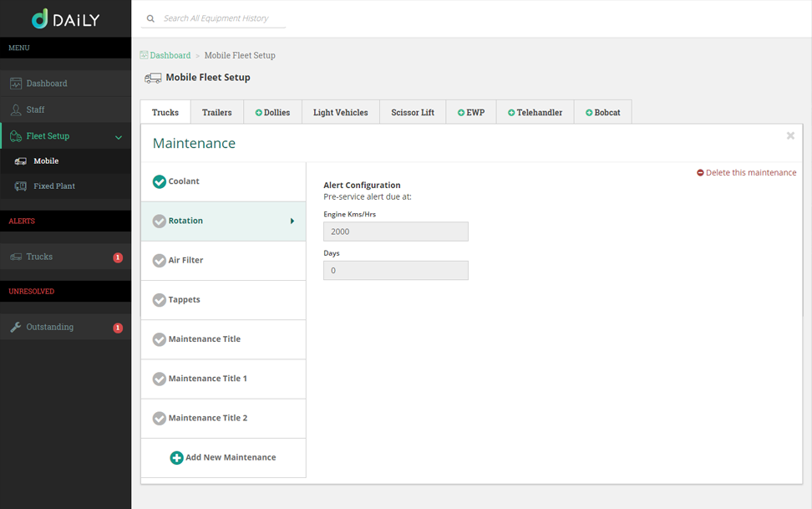Image resolution: width=812 pixels, height=509 pixels.
Task: Switch to the Trailers tab
Action: pyautogui.click(x=217, y=113)
